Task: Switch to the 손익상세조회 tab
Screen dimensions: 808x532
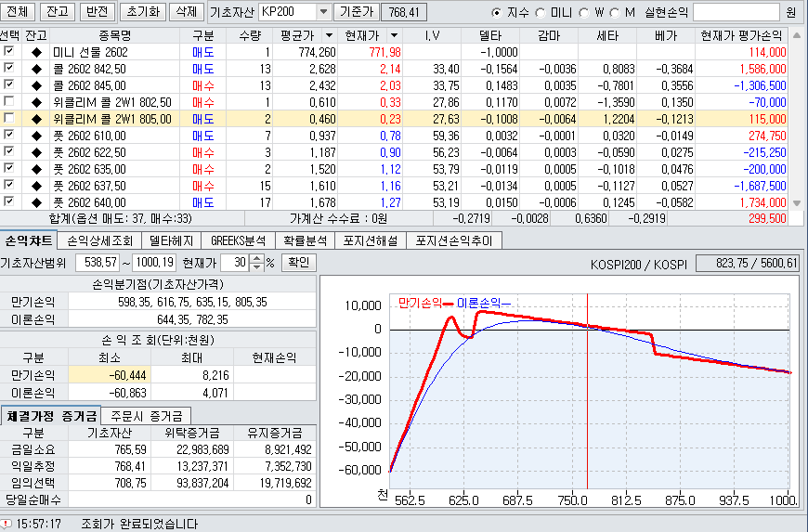Action: pyautogui.click(x=99, y=240)
